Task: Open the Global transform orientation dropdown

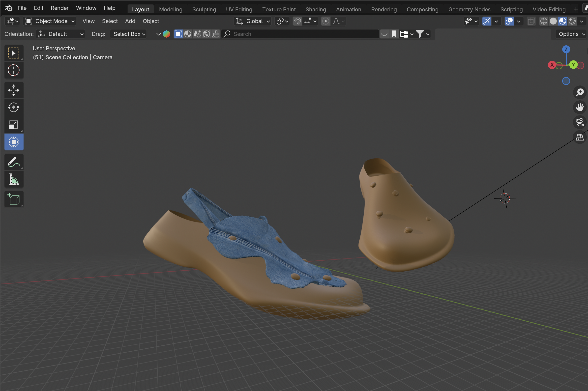Action: pos(253,21)
